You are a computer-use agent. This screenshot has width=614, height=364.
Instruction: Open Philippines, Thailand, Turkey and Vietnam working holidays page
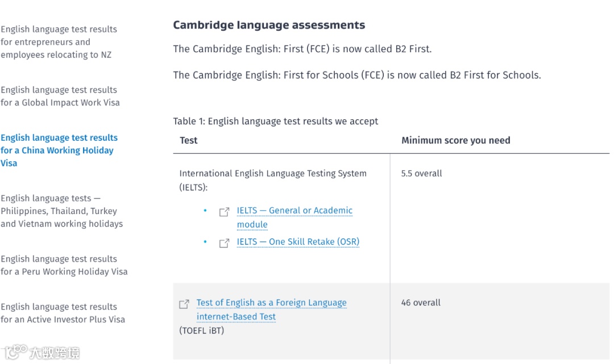[61, 211]
